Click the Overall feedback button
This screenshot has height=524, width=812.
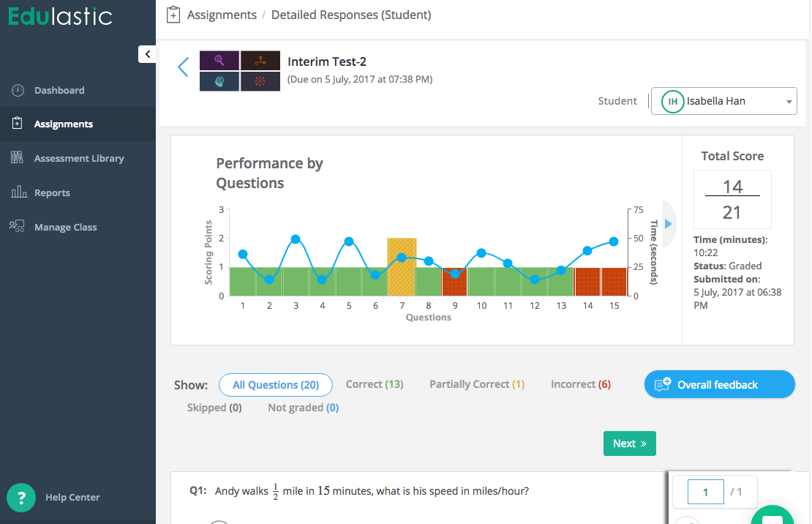[x=719, y=385]
